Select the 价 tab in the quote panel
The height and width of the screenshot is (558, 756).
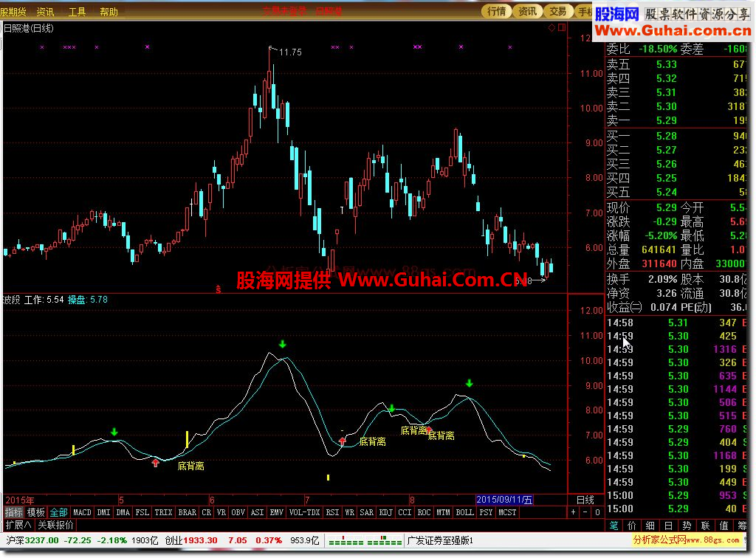click(632, 526)
